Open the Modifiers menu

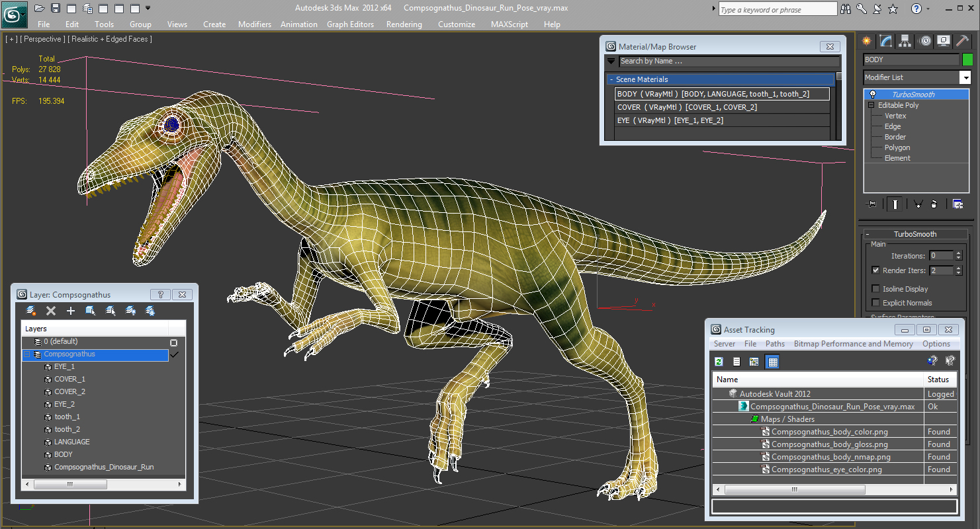[x=255, y=24]
